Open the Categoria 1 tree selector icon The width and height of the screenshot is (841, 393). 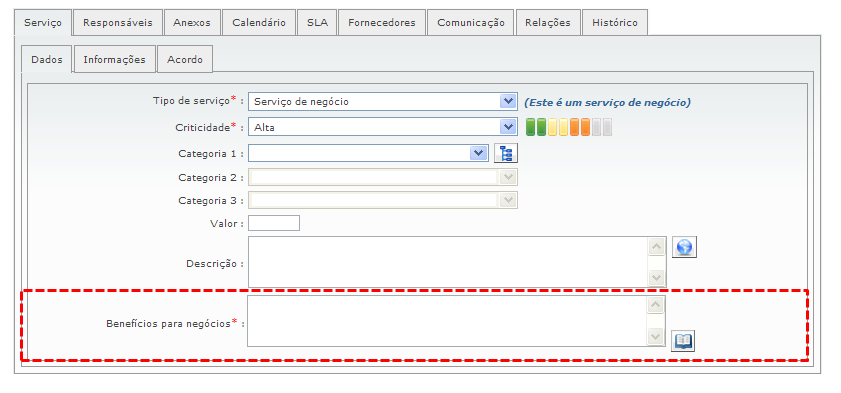506,153
